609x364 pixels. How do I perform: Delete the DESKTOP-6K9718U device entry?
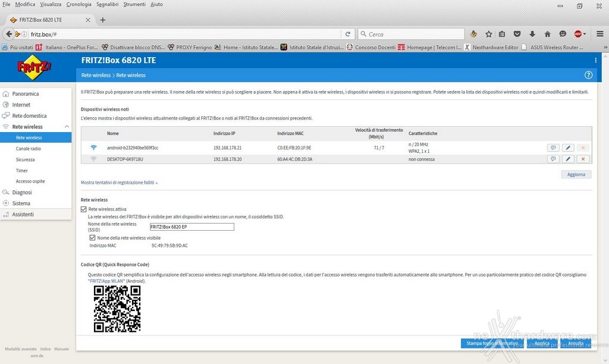click(583, 159)
